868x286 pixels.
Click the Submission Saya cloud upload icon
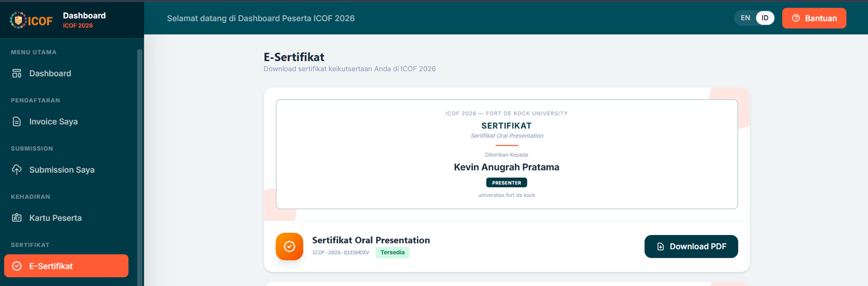tap(17, 170)
